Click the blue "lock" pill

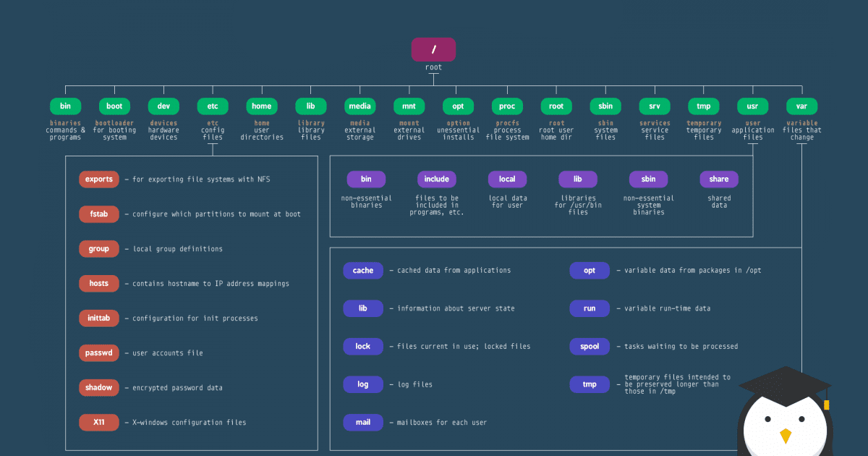pos(363,346)
